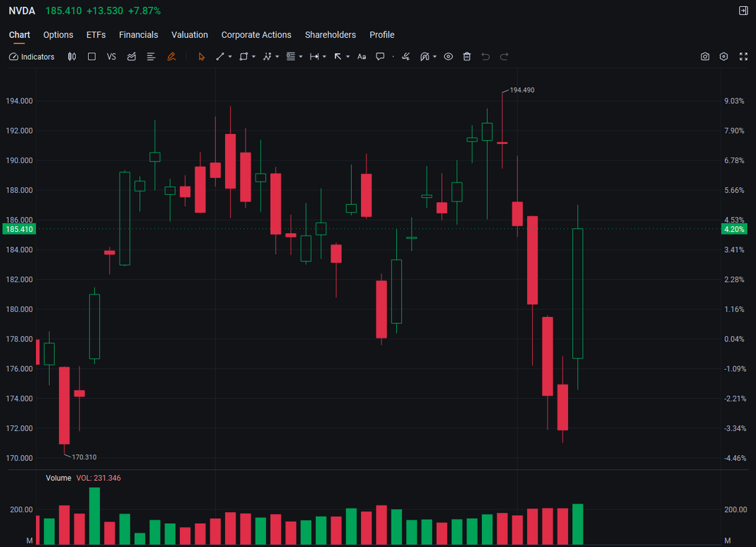
Task: Expand the magnet mode dropdown arrow
Action: (x=435, y=57)
